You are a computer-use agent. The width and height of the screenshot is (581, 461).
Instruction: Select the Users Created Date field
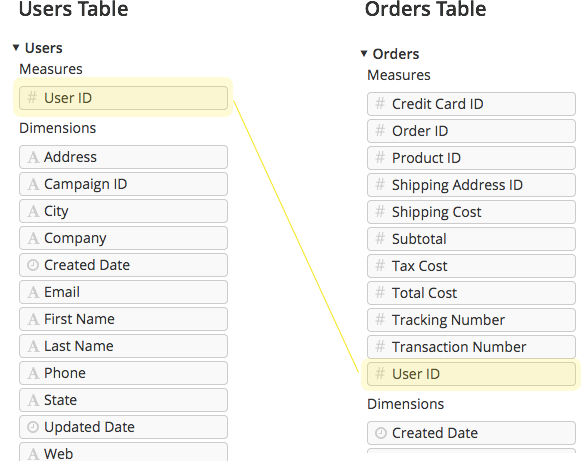(123, 265)
